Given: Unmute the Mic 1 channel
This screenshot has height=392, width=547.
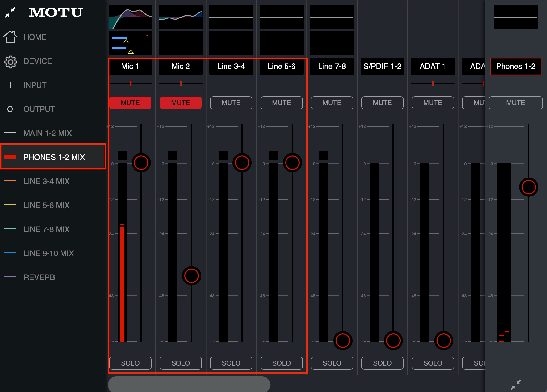Looking at the screenshot, I should tap(130, 103).
